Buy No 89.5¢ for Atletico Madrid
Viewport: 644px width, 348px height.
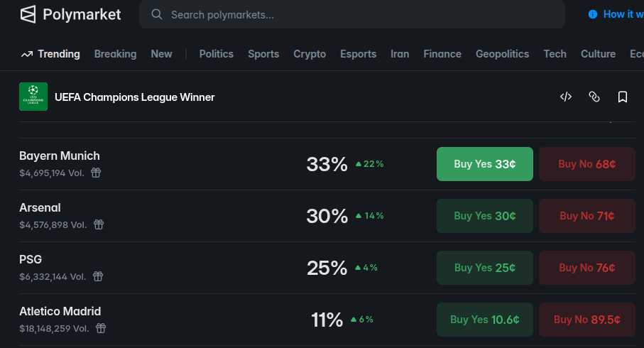pos(586,320)
